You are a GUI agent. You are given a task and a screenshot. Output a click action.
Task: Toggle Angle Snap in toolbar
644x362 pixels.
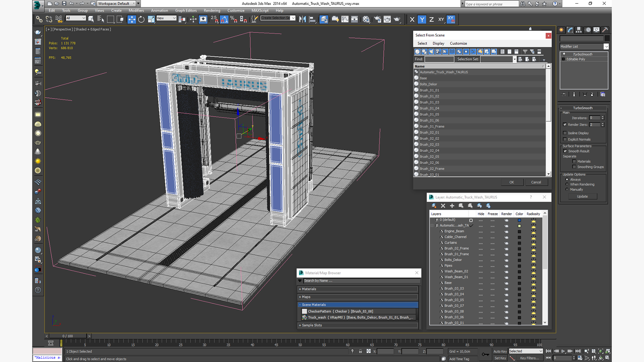(x=224, y=19)
